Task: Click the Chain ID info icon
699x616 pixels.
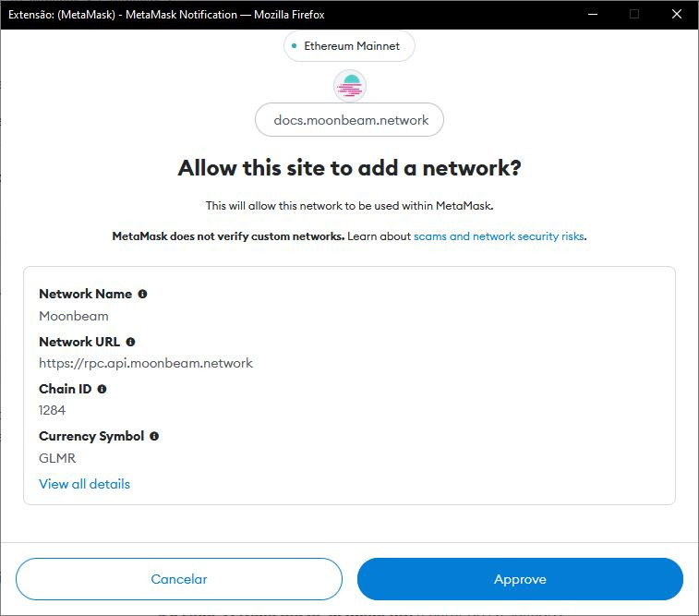Action: click(102, 389)
